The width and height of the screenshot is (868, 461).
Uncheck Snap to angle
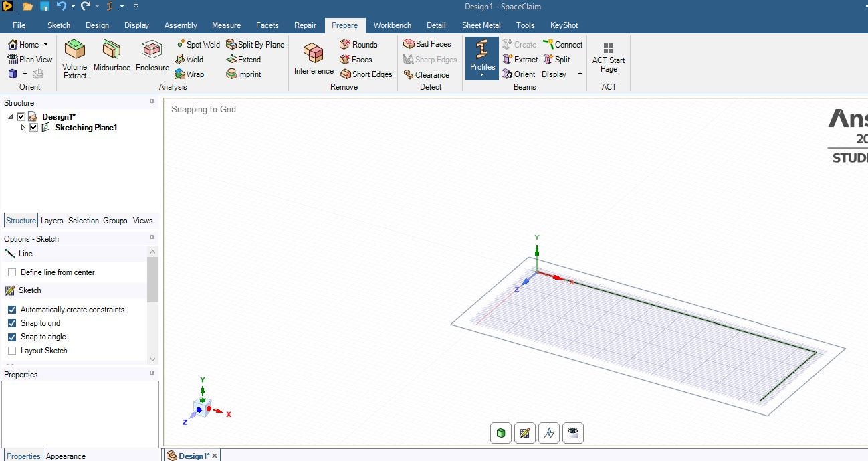(12, 337)
